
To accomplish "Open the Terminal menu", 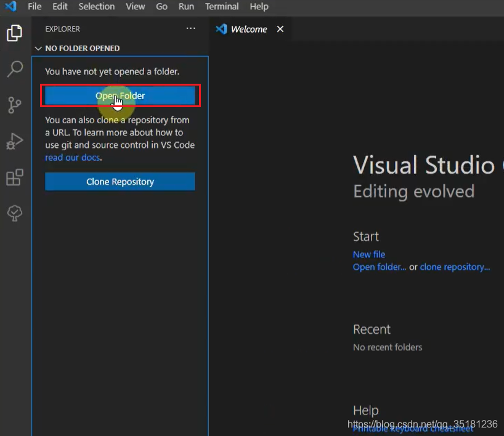I will 222,6.
